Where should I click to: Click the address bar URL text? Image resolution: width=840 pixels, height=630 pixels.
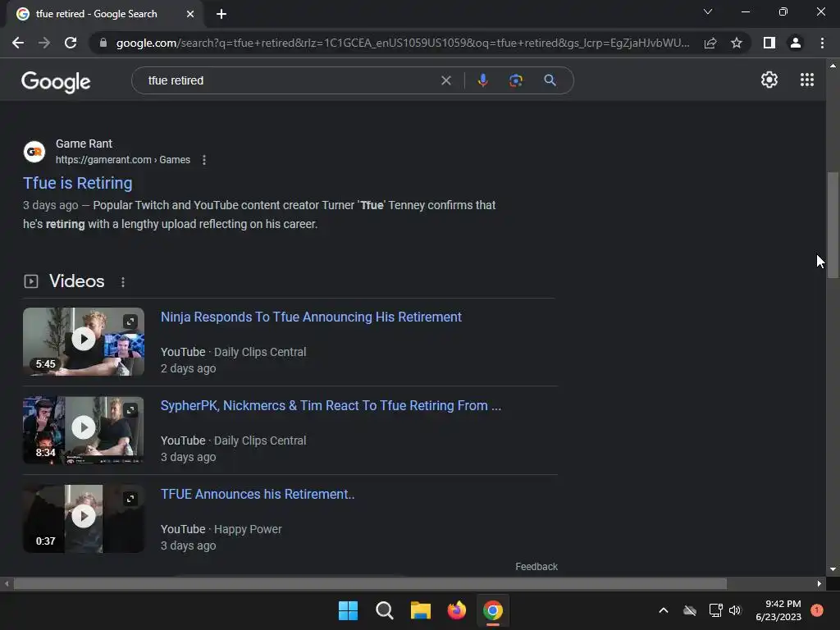[403, 43]
